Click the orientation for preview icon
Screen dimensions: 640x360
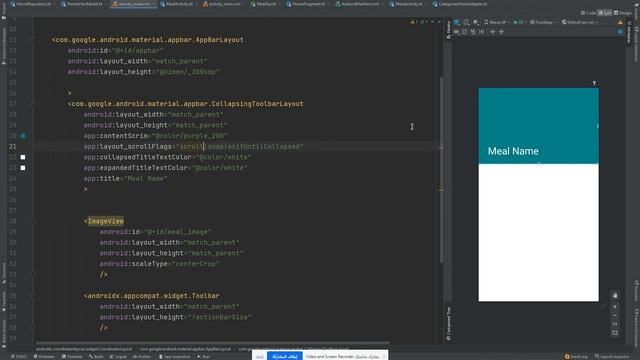(x=466, y=22)
